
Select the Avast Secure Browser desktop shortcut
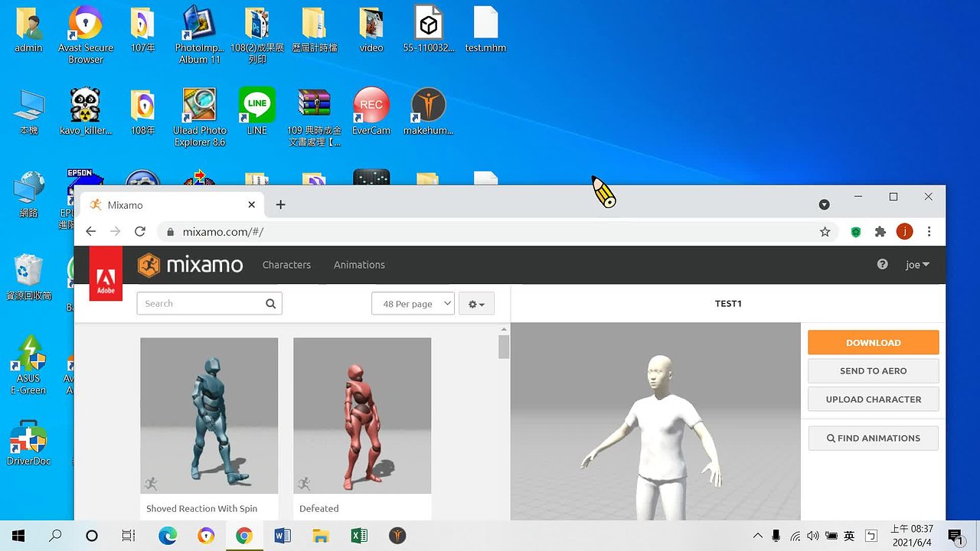[86, 34]
